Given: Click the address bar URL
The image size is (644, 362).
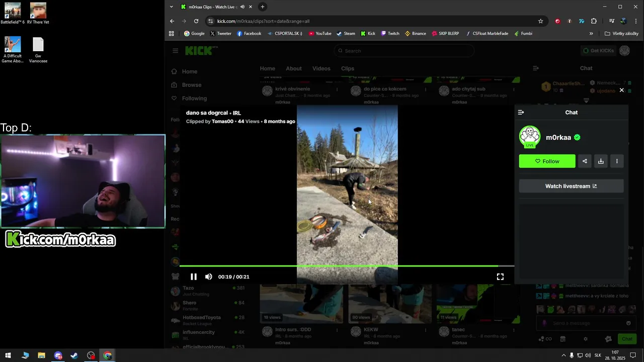Looking at the screenshot, I should point(263,21).
